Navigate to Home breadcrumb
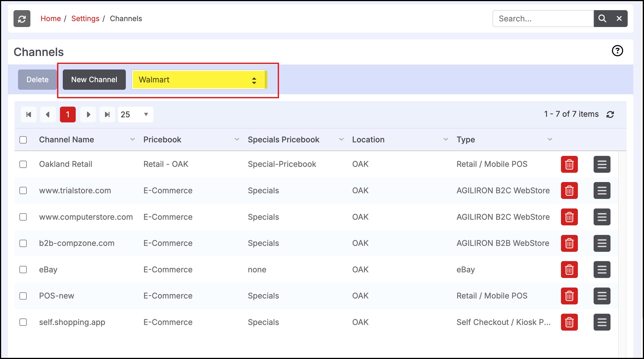The image size is (644, 359). [x=51, y=19]
